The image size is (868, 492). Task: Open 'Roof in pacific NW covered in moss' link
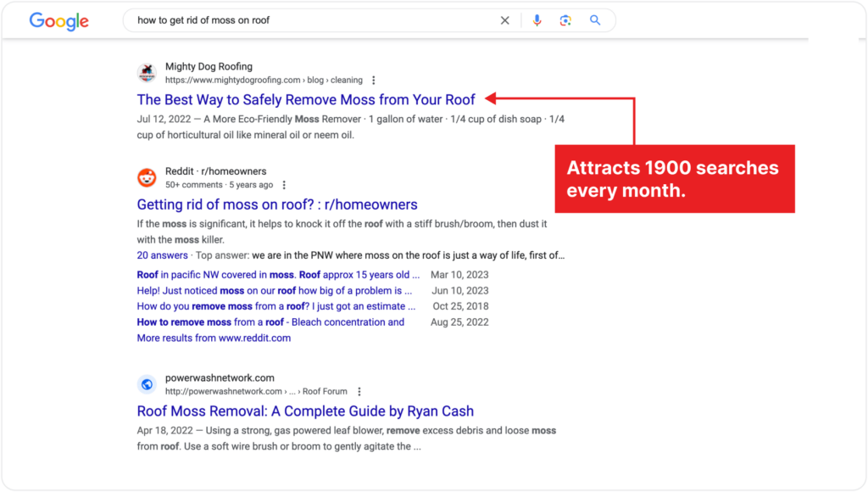pyautogui.click(x=278, y=275)
